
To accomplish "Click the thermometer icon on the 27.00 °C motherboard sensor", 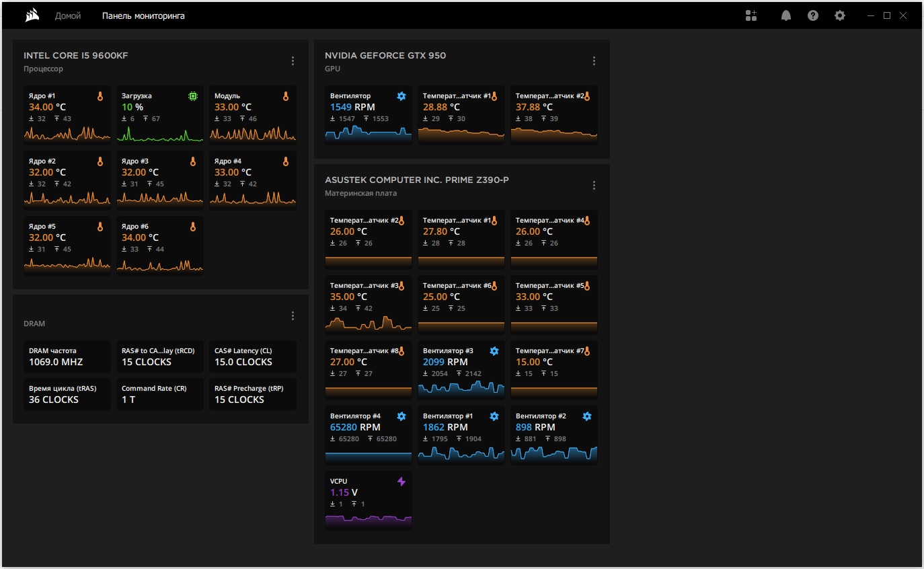I will click(401, 351).
